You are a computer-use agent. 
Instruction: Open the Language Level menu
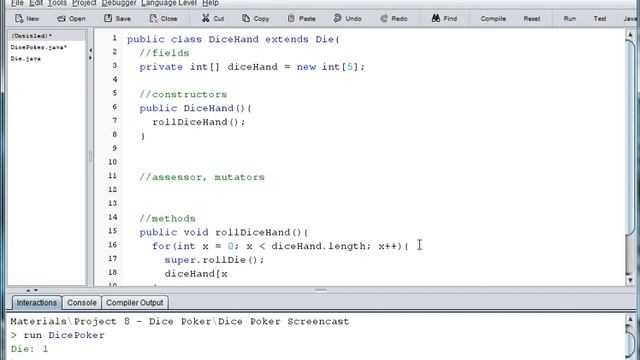tap(169, 3)
